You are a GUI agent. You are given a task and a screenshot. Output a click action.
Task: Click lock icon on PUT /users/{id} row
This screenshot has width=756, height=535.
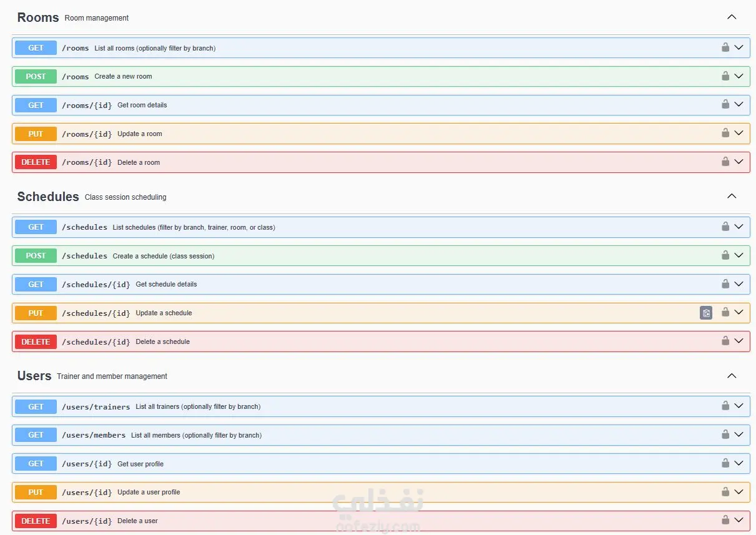click(x=725, y=491)
